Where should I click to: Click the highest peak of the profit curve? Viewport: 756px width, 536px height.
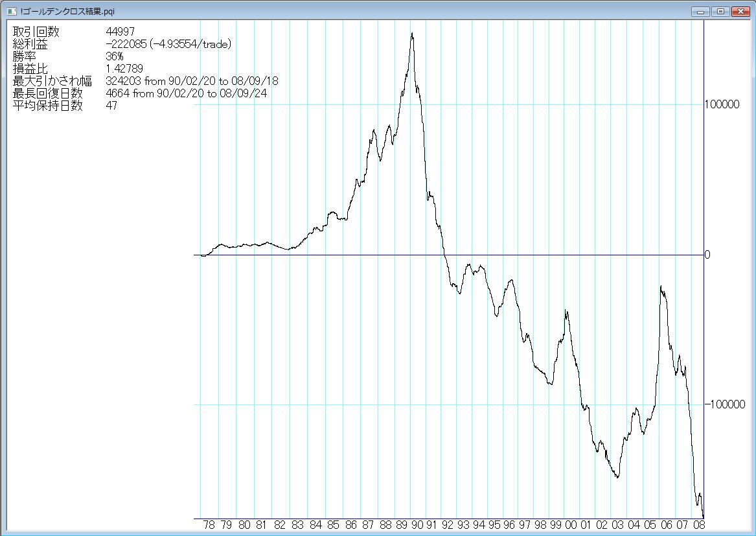[x=412, y=34]
